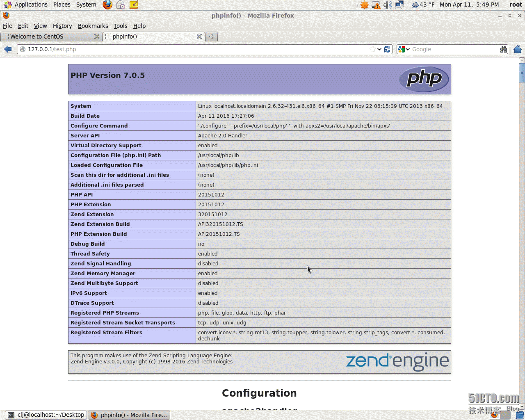Open the View menu
The image size is (525, 420).
pos(40,26)
